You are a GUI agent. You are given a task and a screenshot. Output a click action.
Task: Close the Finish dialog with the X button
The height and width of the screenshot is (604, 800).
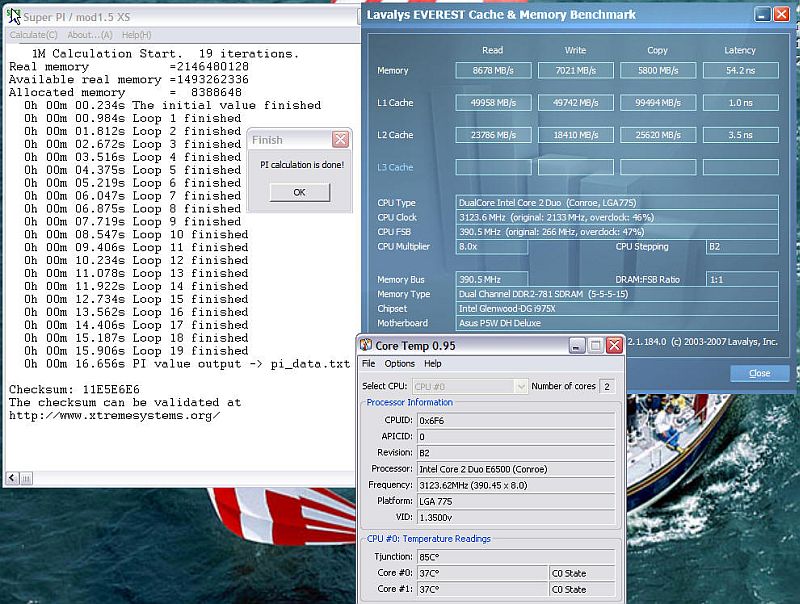pos(340,139)
